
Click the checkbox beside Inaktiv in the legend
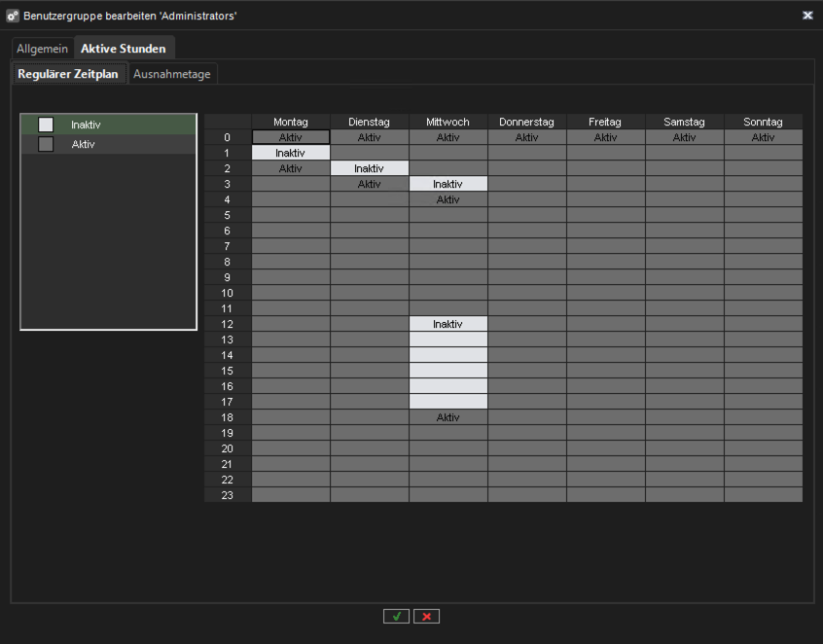(44, 124)
